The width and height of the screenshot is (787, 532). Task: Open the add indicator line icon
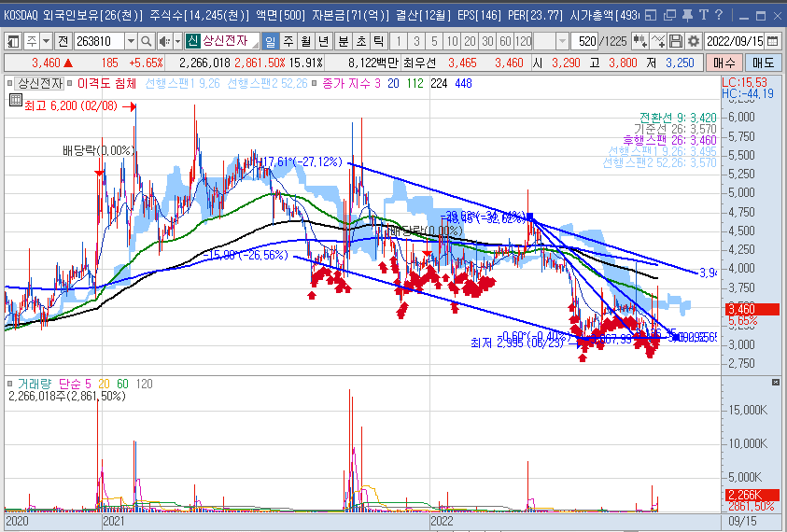[658, 41]
